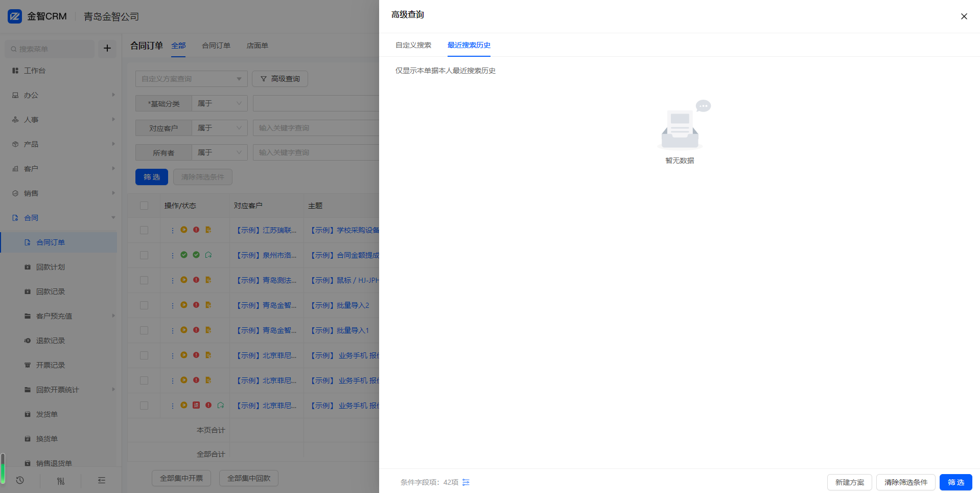
Task: Select the 最近搜索历史 tab
Action: click(x=469, y=45)
